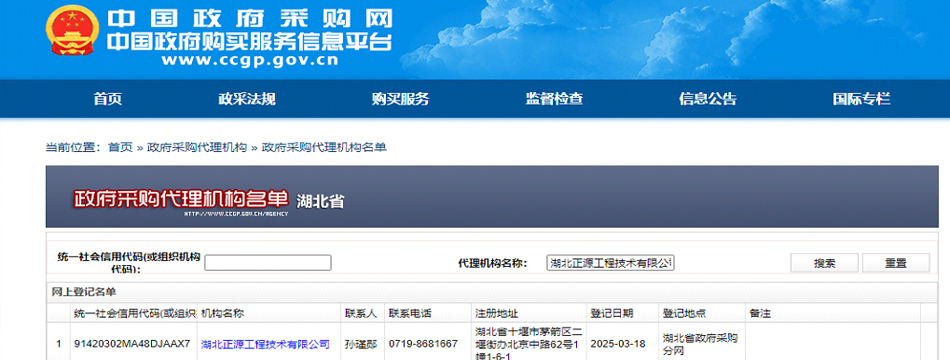Select the 湖北省十堰市茅箭区 registered address cell
The image size is (950, 360).
pos(529,344)
